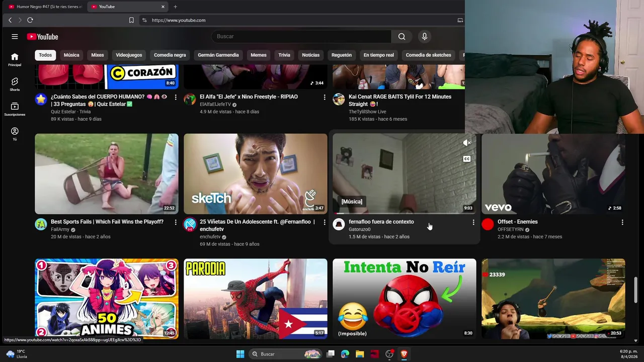Go back in the browser

click(10, 20)
